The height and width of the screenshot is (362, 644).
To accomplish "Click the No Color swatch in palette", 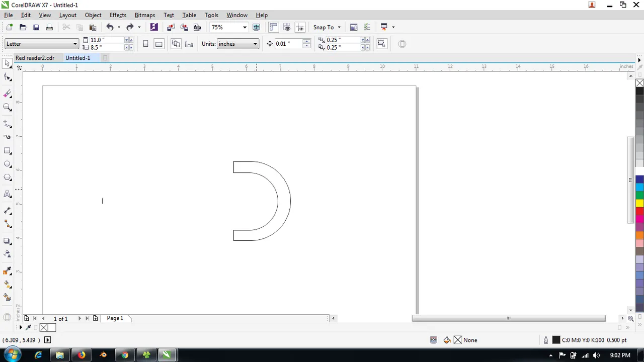I will click(639, 83).
